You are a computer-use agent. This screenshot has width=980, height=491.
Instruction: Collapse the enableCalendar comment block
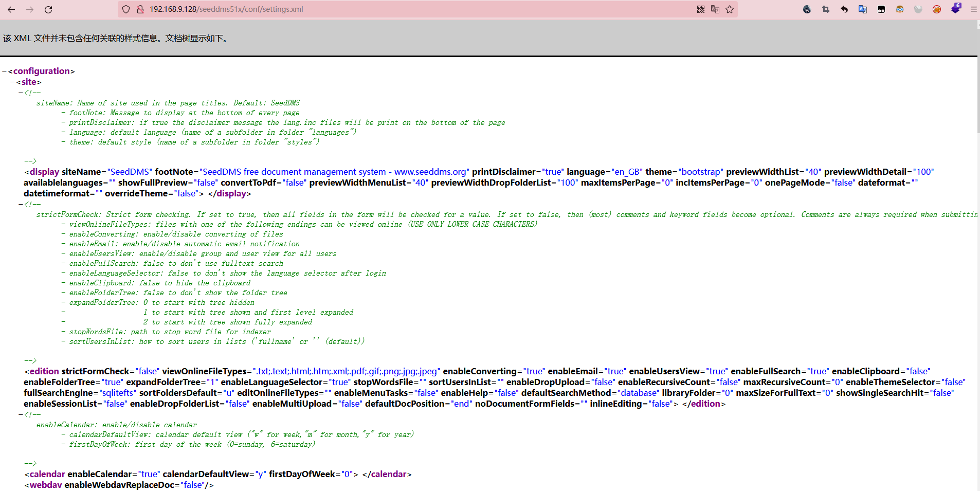(x=21, y=414)
